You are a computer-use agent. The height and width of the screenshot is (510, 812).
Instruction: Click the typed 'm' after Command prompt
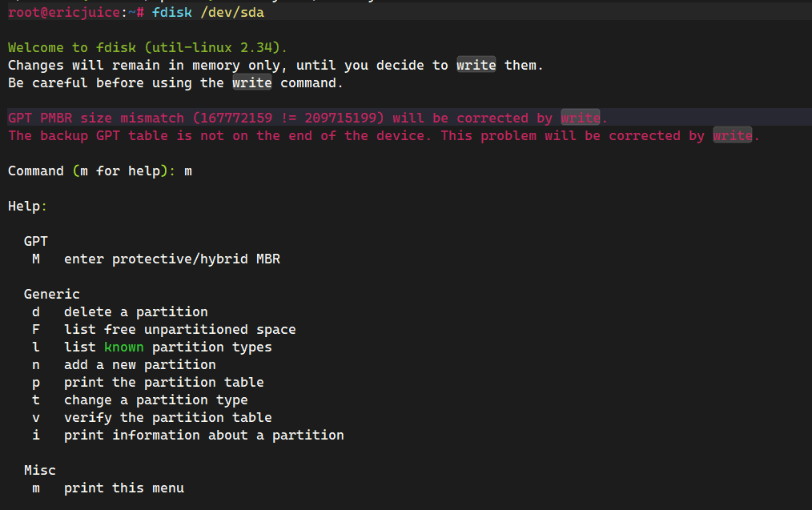point(188,171)
